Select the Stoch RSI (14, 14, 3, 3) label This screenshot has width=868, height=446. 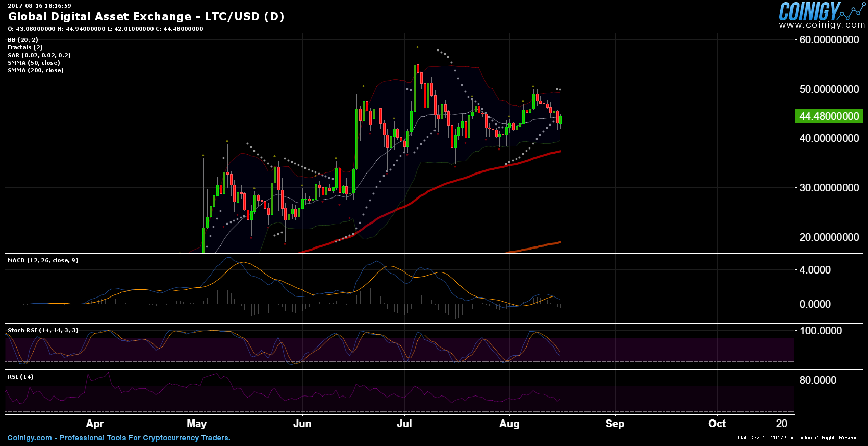(x=43, y=330)
